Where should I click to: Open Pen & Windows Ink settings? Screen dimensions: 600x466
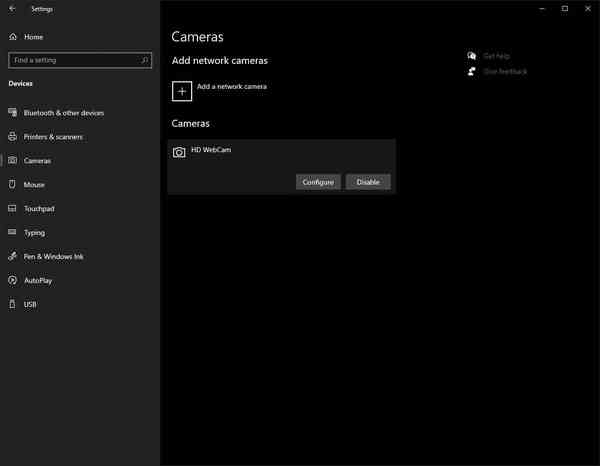pos(54,257)
